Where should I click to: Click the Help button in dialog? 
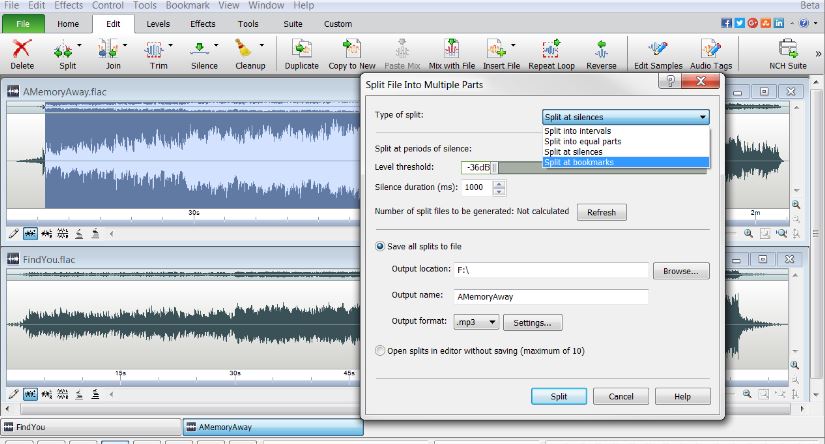click(x=682, y=396)
